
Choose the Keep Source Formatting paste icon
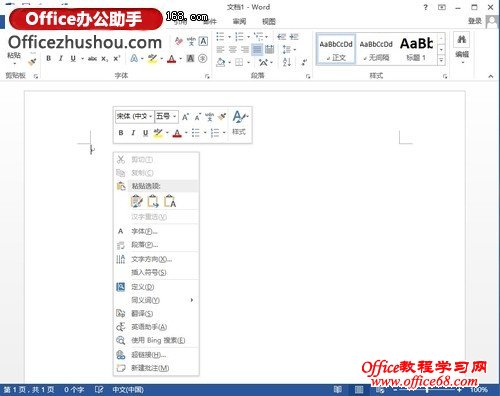(136, 201)
